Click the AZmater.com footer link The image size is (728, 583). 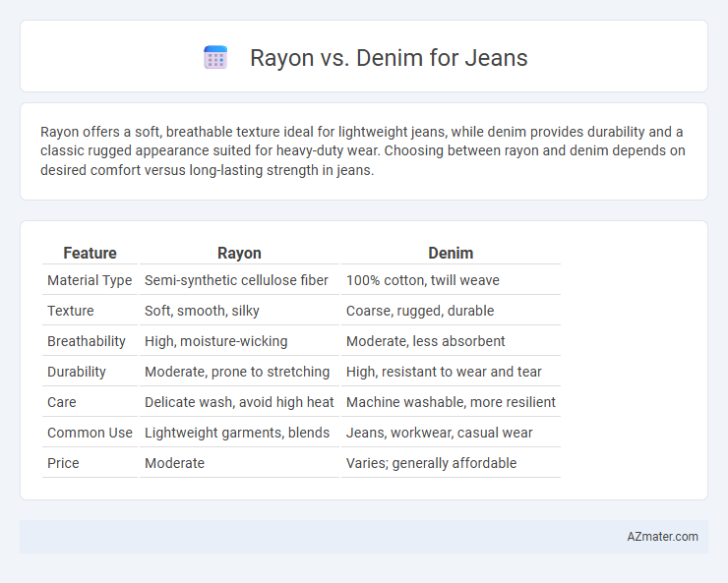point(662,537)
